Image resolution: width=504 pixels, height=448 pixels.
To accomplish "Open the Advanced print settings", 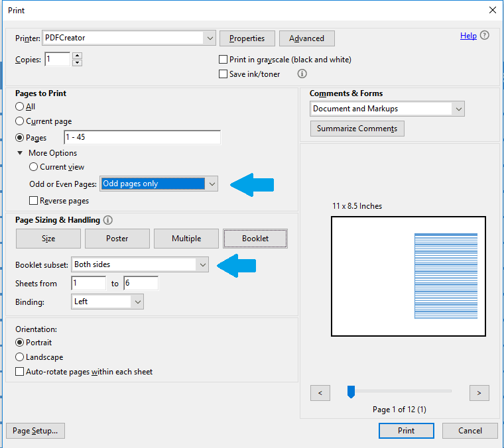I will click(x=307, y=38).
